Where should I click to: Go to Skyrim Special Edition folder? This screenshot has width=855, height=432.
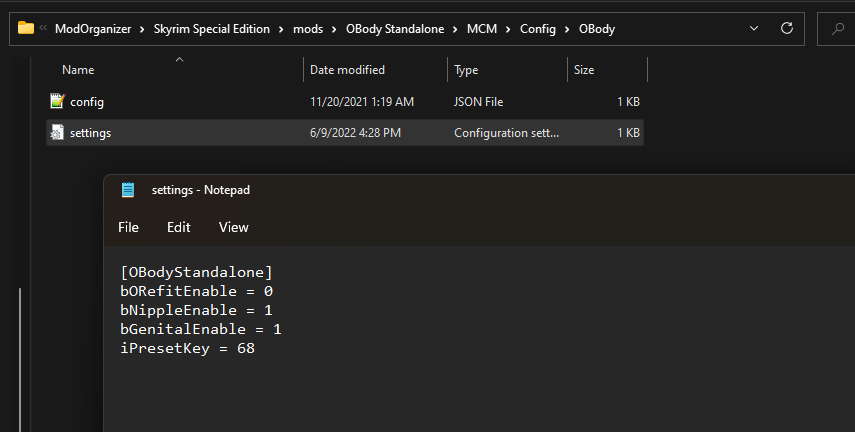point(212,29)
